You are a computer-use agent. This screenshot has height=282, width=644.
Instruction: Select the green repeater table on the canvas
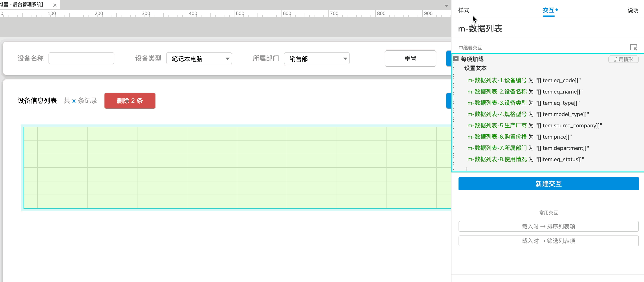pyautogui.click(x=225, y=167)
